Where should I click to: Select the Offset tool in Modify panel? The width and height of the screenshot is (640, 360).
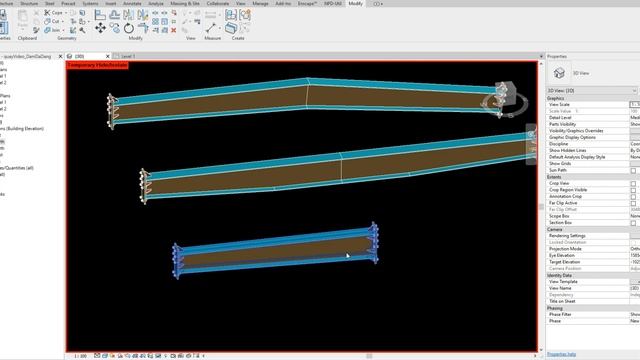click(x=115, y=15)
